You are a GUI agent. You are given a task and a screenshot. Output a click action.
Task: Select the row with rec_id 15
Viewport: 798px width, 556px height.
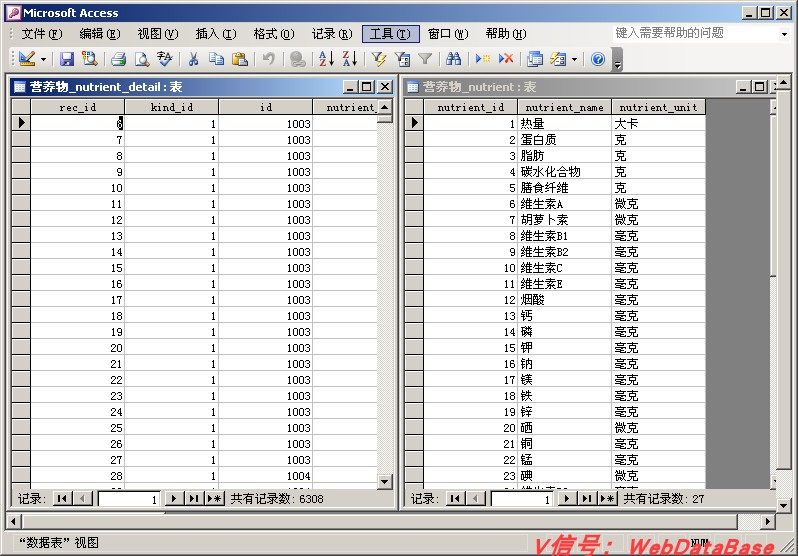click(x=21, y=268)
